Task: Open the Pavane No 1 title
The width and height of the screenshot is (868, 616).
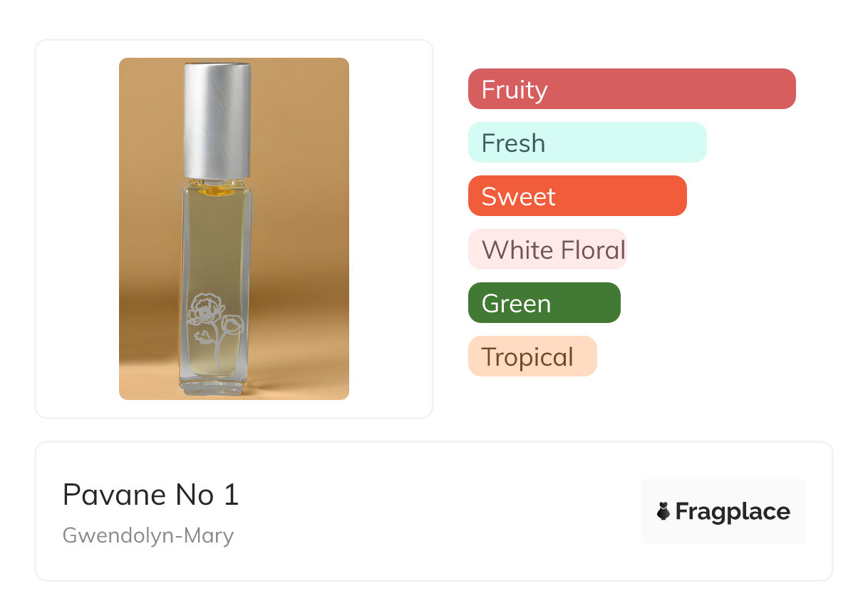Action: pos(150,495)
